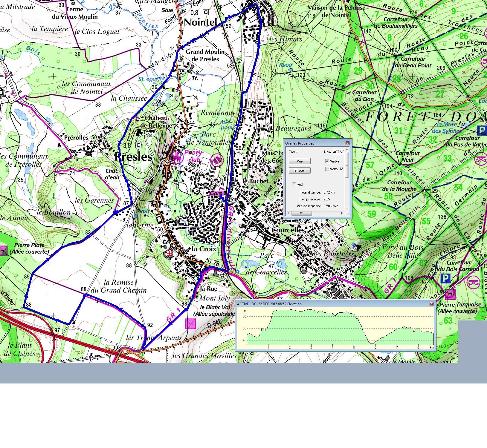Viewport: 487px width, 448px height.
Task: Click the Vue button in Overlay Properties
Action: point(300,161)
